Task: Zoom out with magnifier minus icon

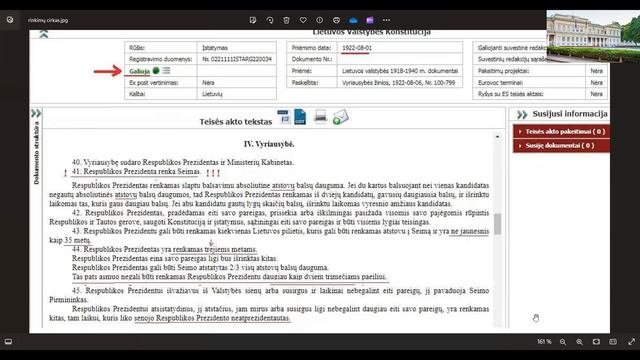Action: point(563,342)
